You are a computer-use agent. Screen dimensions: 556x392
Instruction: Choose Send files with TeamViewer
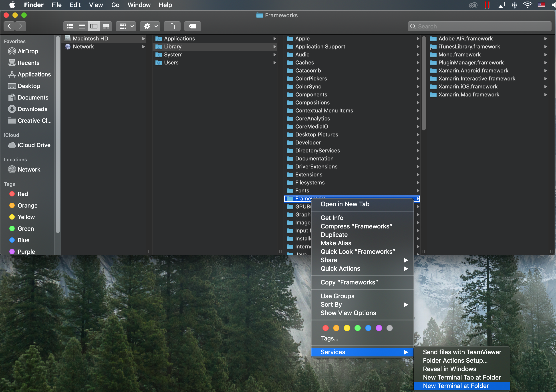462,352
